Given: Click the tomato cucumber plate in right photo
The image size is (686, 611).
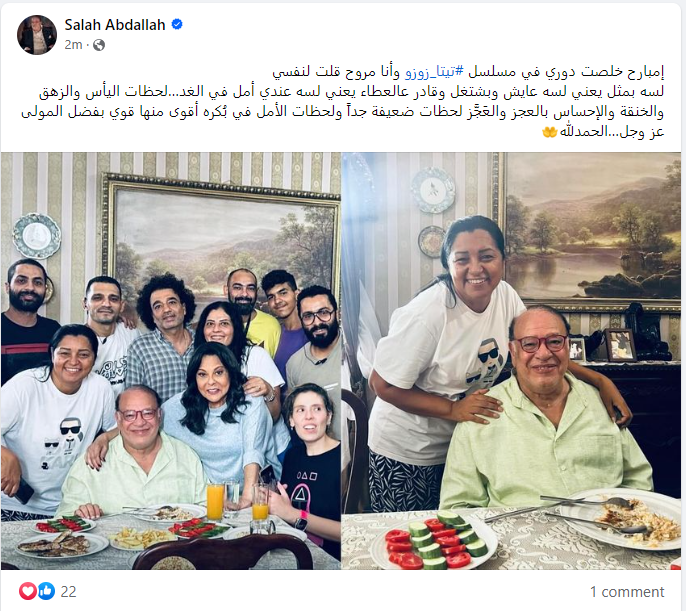Looking at the screenshot, I should coord(434,541).
